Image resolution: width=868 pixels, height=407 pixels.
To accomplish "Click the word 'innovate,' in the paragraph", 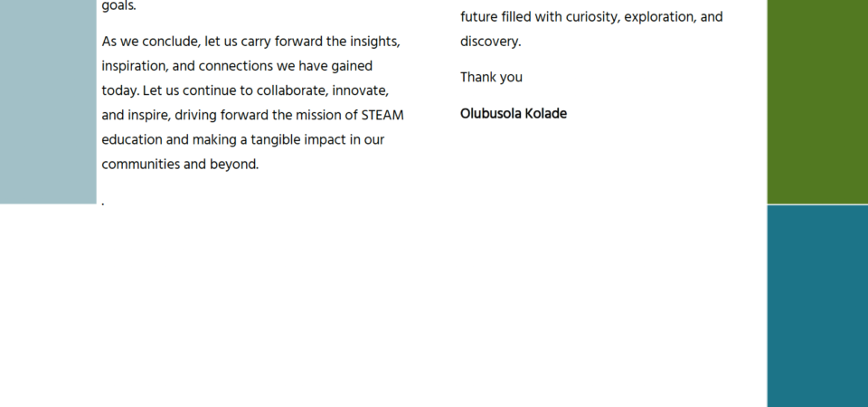I will point(361,90).
